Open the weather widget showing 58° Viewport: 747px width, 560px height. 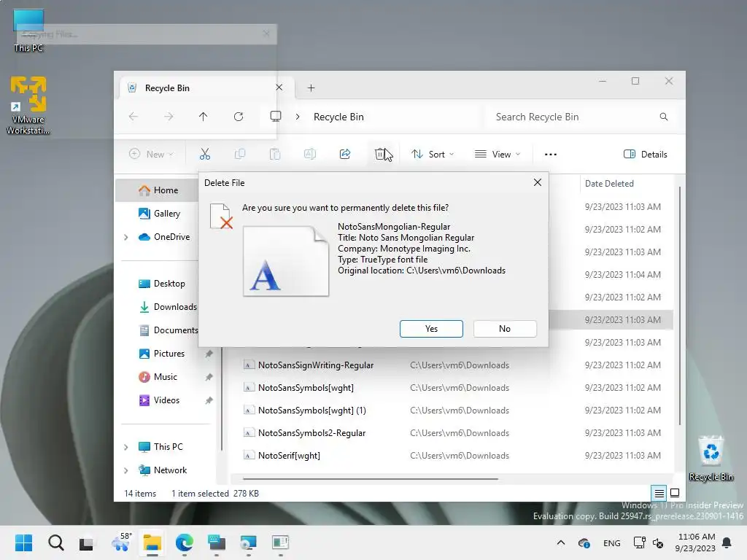[x=120, y=542]
